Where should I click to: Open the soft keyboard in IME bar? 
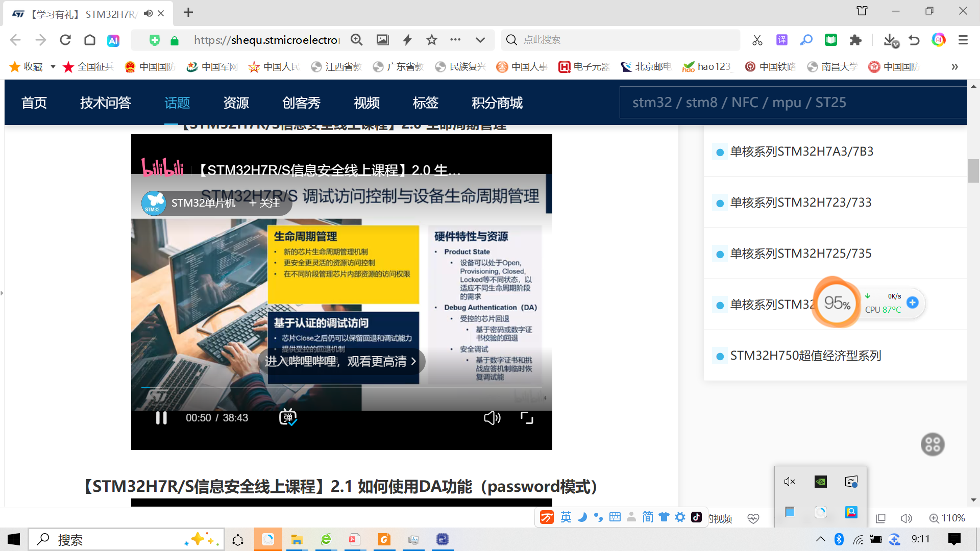pos(615,517)
